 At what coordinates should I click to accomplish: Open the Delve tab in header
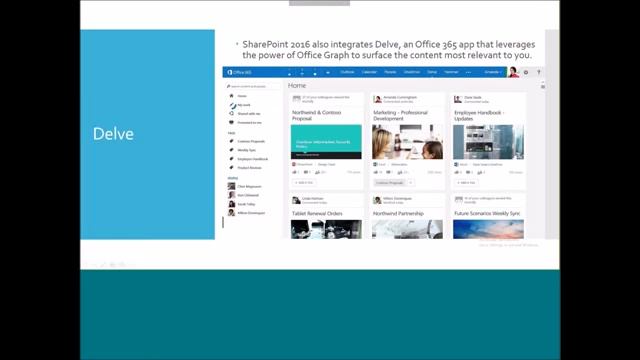pos(432,72)
